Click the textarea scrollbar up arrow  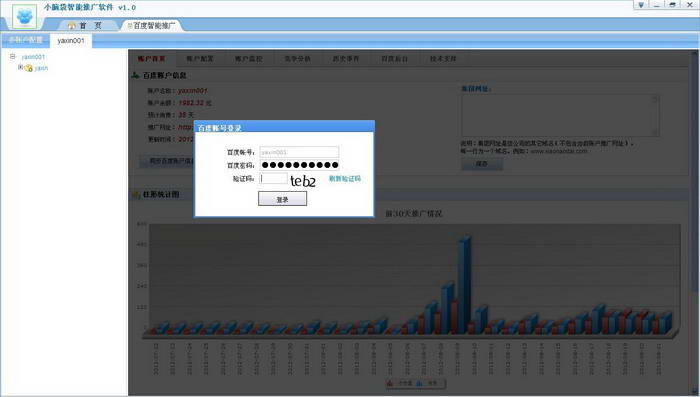[x=655, y=98]
